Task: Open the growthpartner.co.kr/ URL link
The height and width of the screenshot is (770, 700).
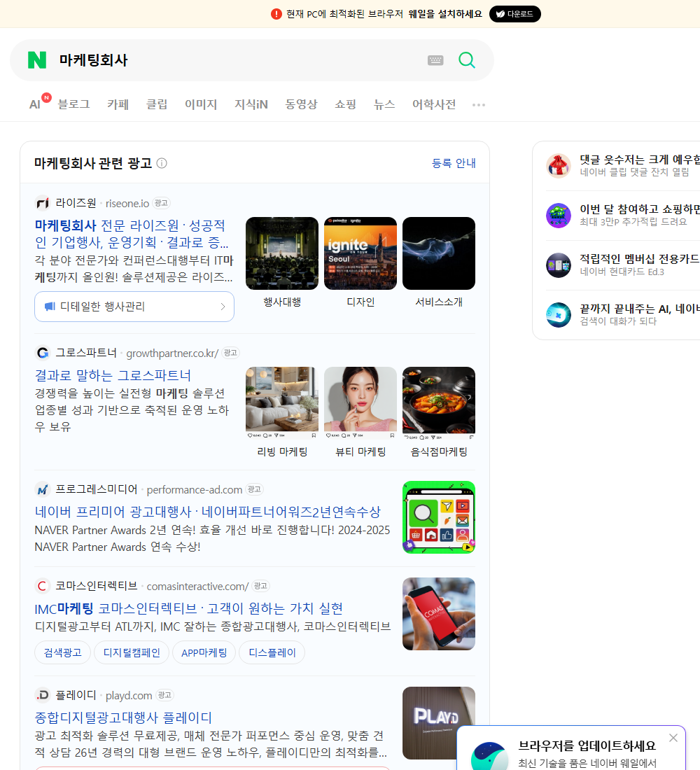Action: [172, 353]
